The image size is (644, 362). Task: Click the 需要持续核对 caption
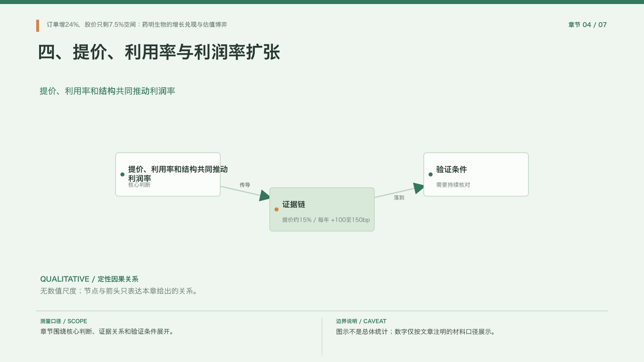453,185
